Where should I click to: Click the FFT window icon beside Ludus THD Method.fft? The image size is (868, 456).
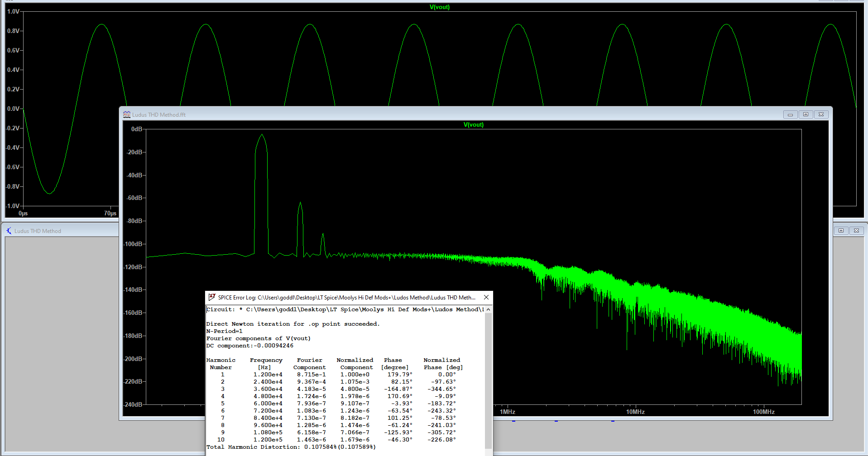(x=127, y=114)
